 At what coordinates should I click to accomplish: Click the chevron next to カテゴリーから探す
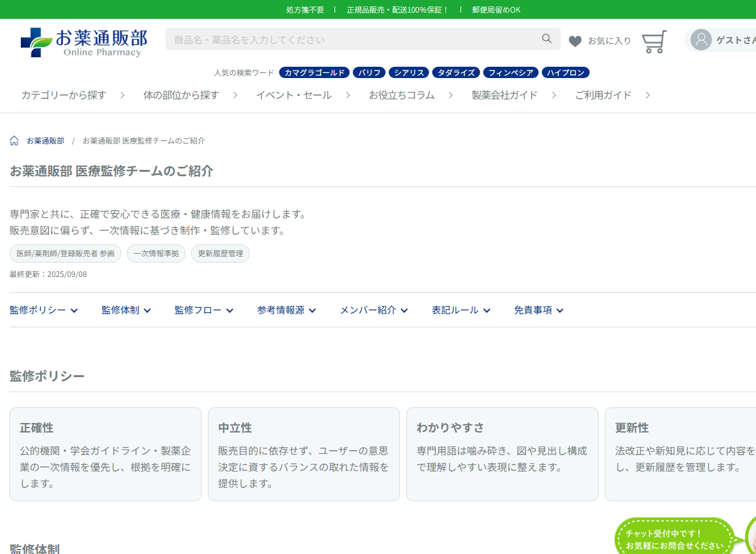tap(122, 95)
